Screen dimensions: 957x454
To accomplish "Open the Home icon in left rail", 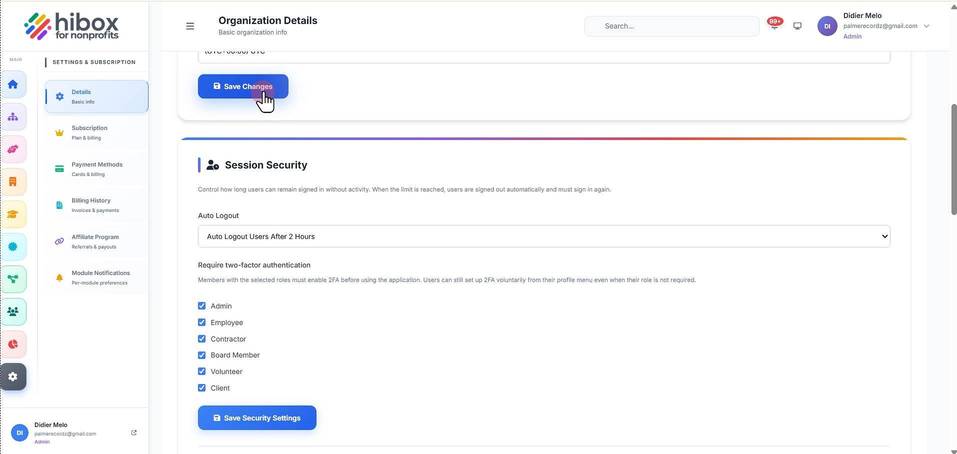I will (13, 84).
